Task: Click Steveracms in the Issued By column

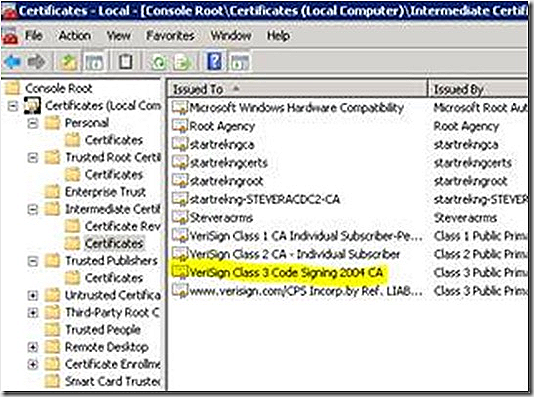Action: [465, 218]
